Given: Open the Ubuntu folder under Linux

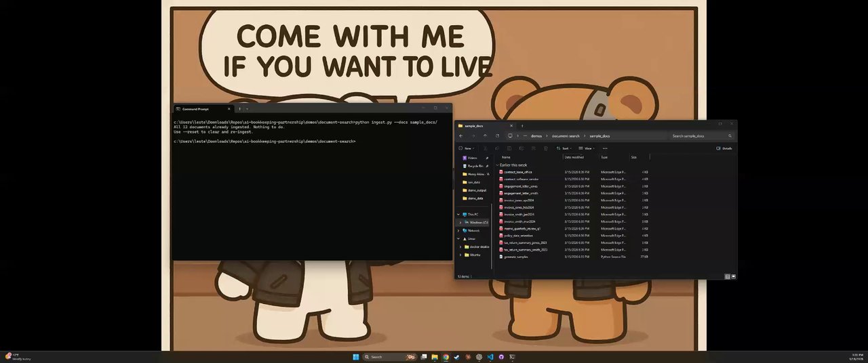Looking at the screenshot, I should pyautogui.click(x=476, y=255).
